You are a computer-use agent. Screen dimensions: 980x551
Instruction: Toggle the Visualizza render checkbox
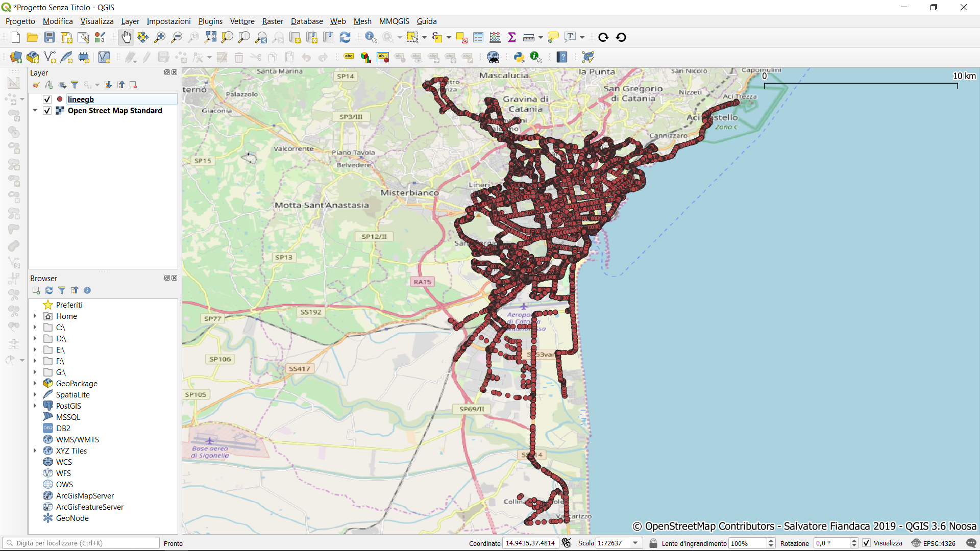[867, 543]
